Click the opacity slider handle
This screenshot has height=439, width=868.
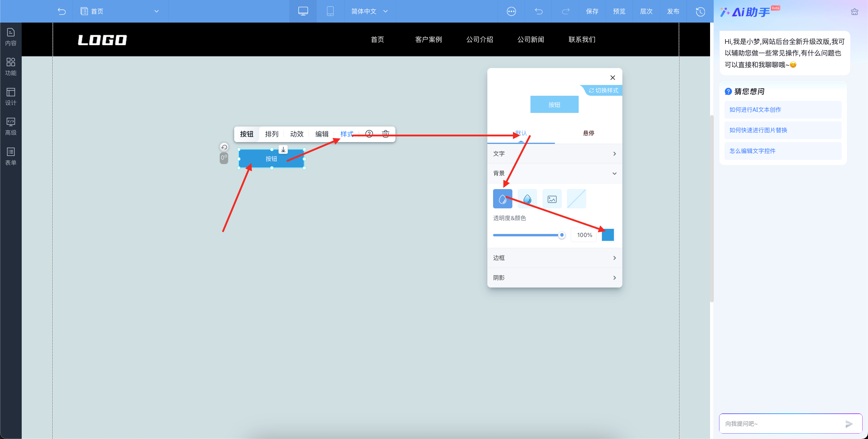point(561,235)
